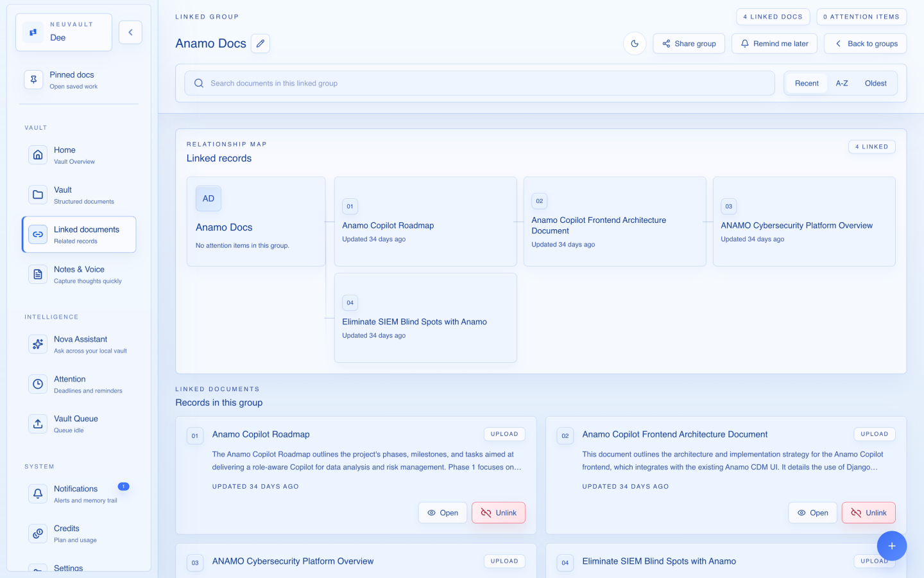Click the Neuvault logo icon
Viewport: 924px width, 578px height.
click(33, 32)
